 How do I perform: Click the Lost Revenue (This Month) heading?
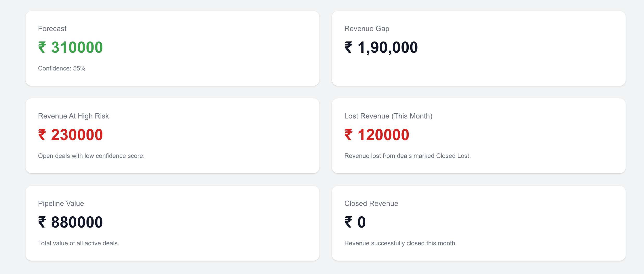coord(388,116)
